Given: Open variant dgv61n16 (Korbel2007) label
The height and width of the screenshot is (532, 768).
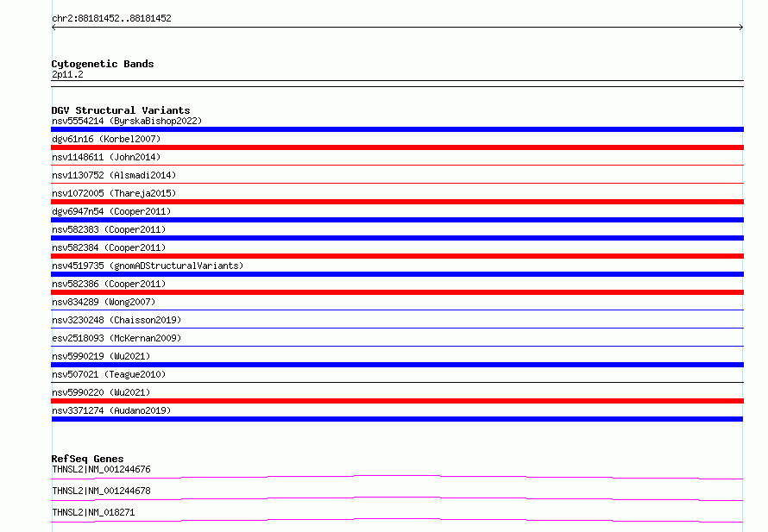Looking at the screenshot, I should point(106,139).
